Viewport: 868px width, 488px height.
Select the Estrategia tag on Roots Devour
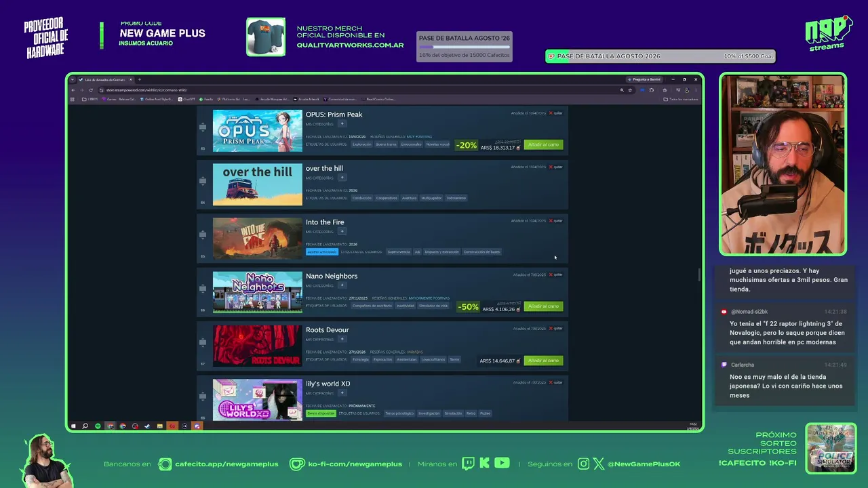coord(361,360)
